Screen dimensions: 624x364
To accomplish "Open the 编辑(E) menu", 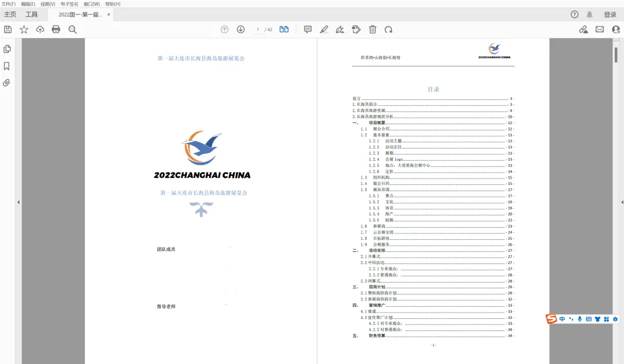I will pos(28,4).
